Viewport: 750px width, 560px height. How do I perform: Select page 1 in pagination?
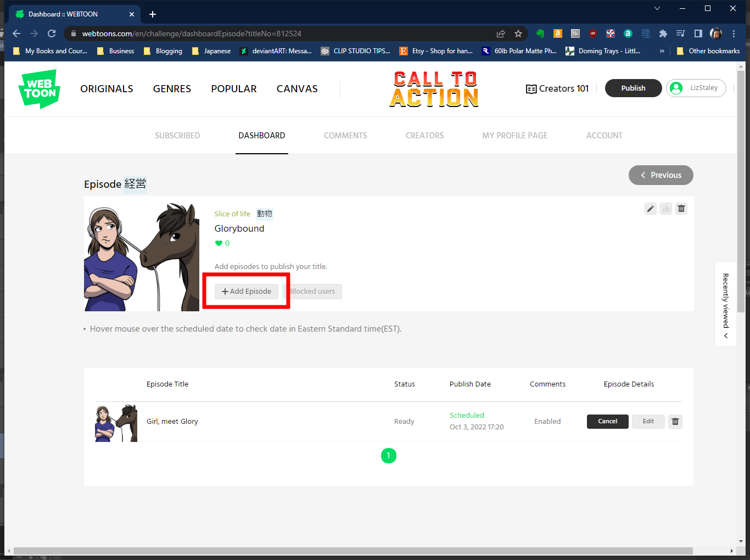[x=389, y=456]
